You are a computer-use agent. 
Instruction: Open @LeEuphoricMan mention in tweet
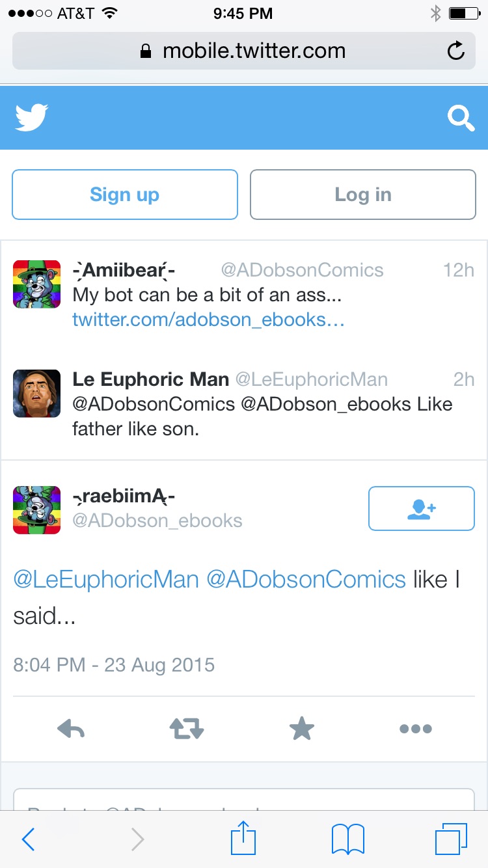[x=106, y=579]
